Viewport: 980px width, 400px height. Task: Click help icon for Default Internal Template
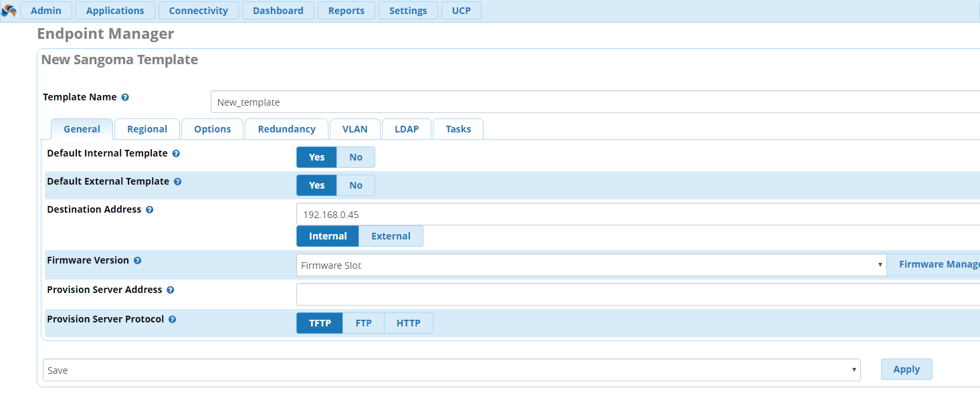pyautogui.click(x=176, y=154)
